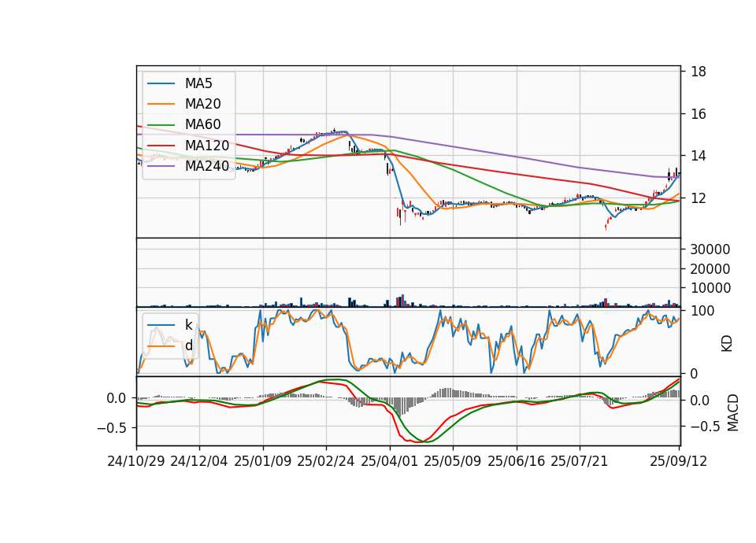Click the 25/09/12 date label

coord(679,461)
